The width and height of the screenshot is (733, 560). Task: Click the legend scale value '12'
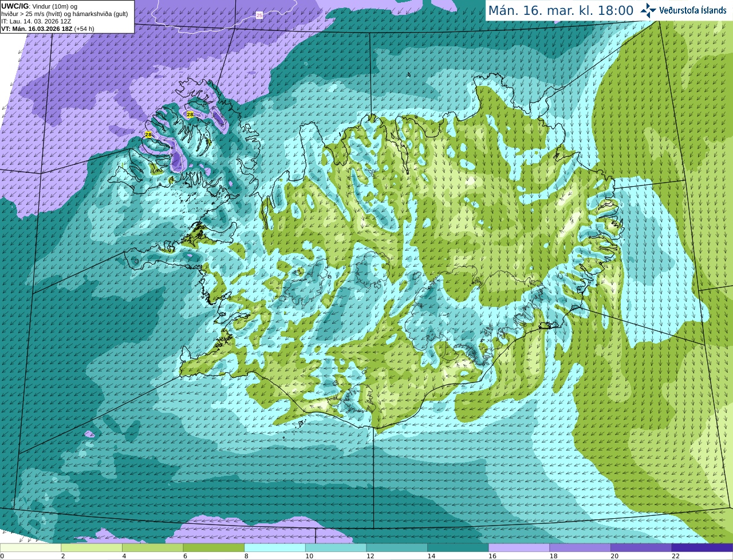370,556
